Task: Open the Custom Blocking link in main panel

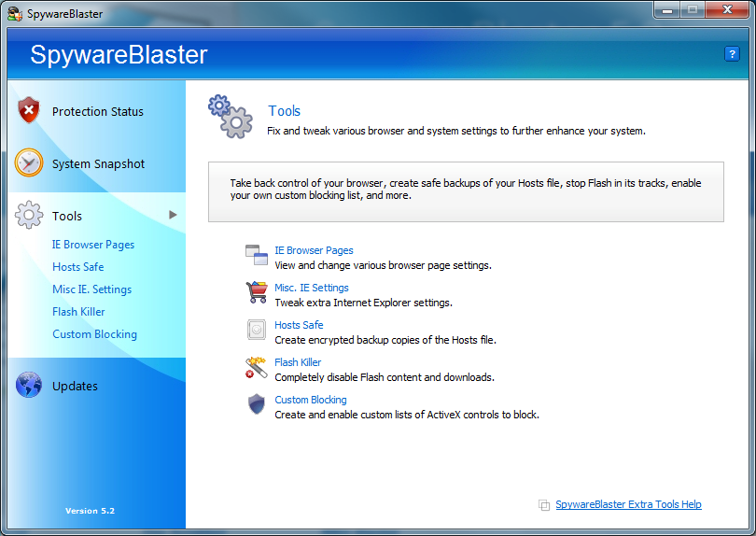Action: point(311,400)
